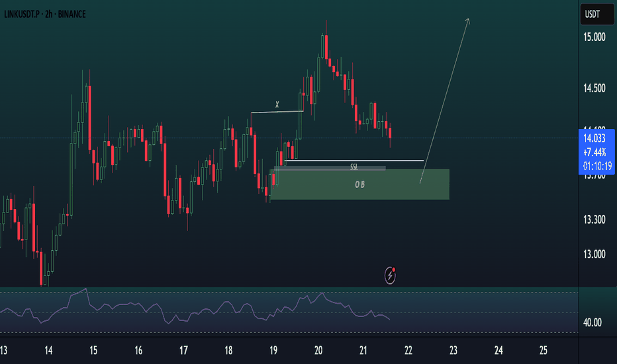Click the 15.000 price axis label

594,37
